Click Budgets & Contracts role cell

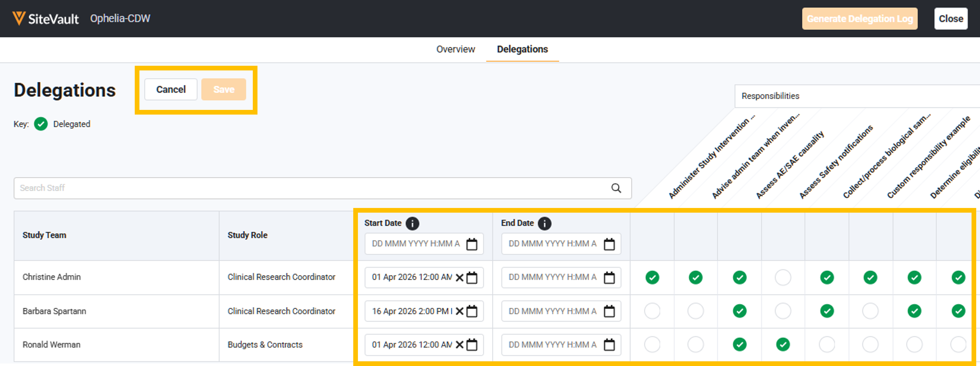pos(265,345)
